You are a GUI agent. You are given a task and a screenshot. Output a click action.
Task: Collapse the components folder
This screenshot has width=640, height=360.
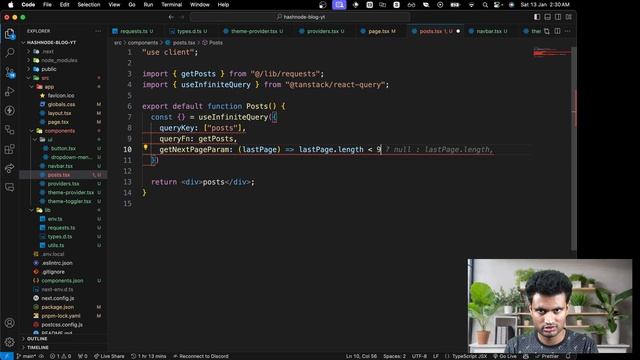pos(60,131)
